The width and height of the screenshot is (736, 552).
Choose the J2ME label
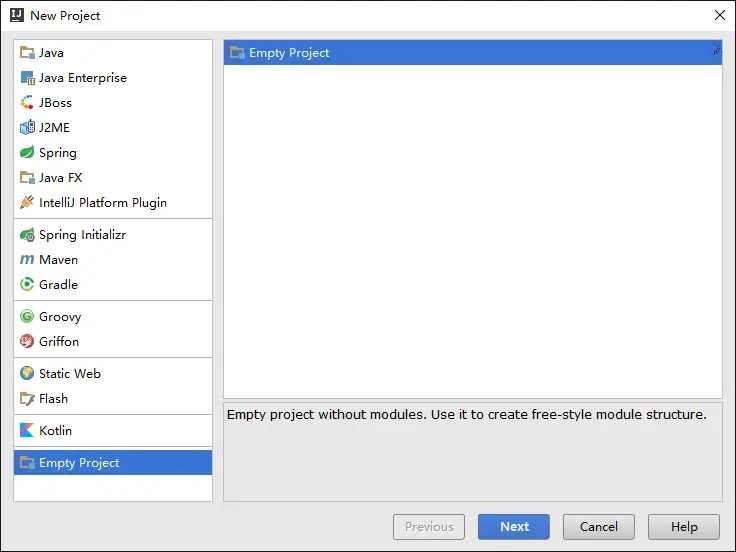pyautogui.click(x=54, y=127)
